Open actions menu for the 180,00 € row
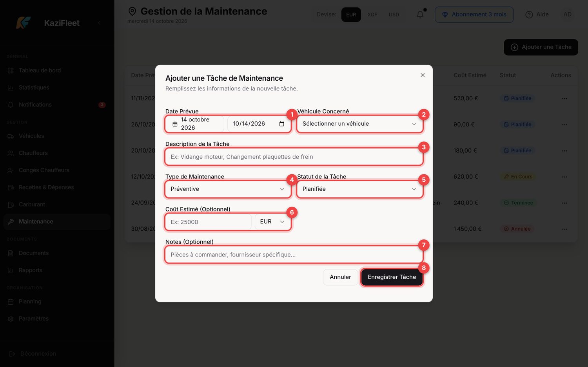588x367 pixels. point(564,151)
